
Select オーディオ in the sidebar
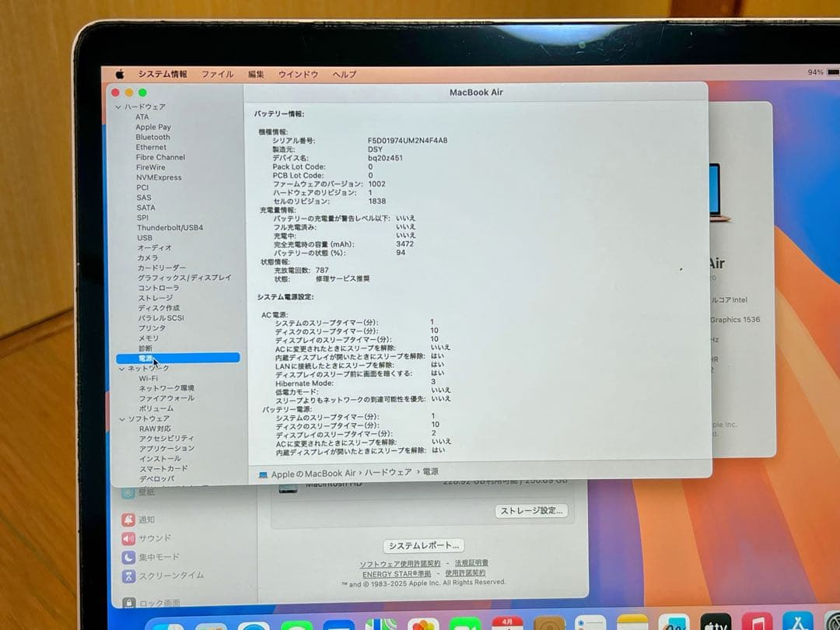coord(154,248)
